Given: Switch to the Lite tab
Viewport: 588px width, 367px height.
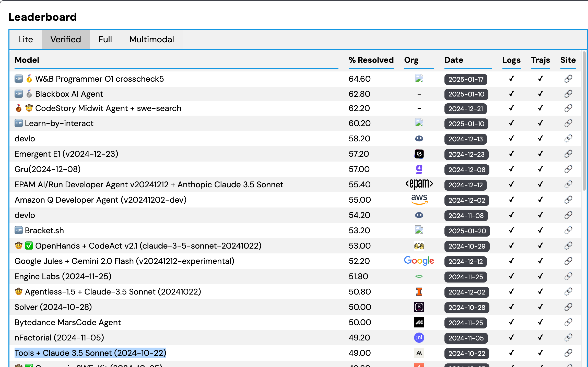Looking at the screenshot, I should pos(26,40).
